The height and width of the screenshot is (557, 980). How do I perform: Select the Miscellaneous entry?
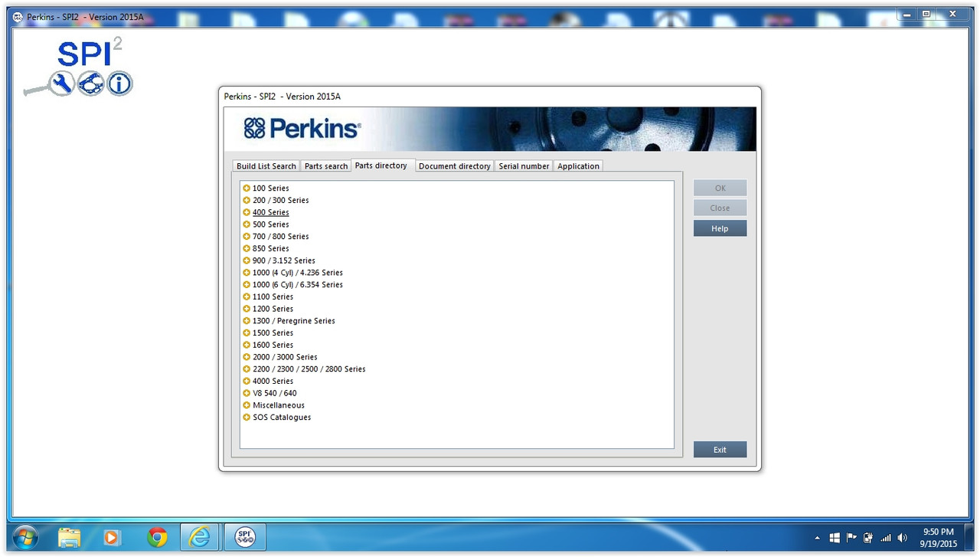coord(279,405)
